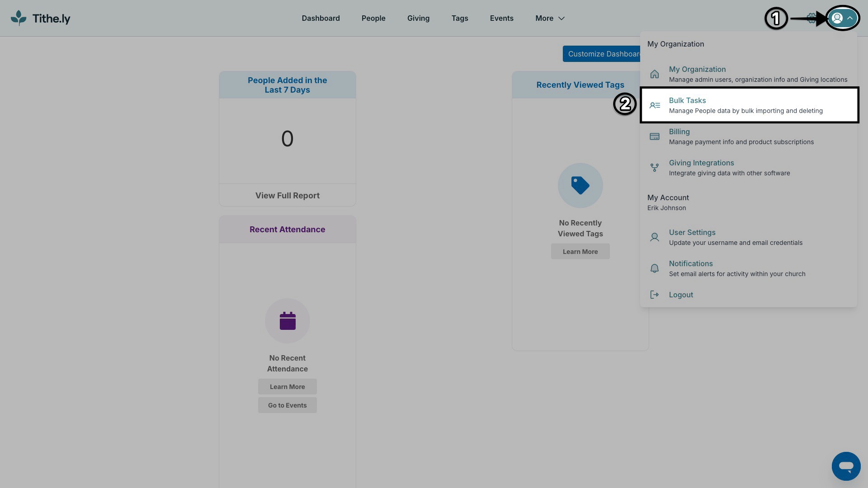The image size is (868, 488).
Task: Select User Settings menu entry
Action: [x=692, y=232]
